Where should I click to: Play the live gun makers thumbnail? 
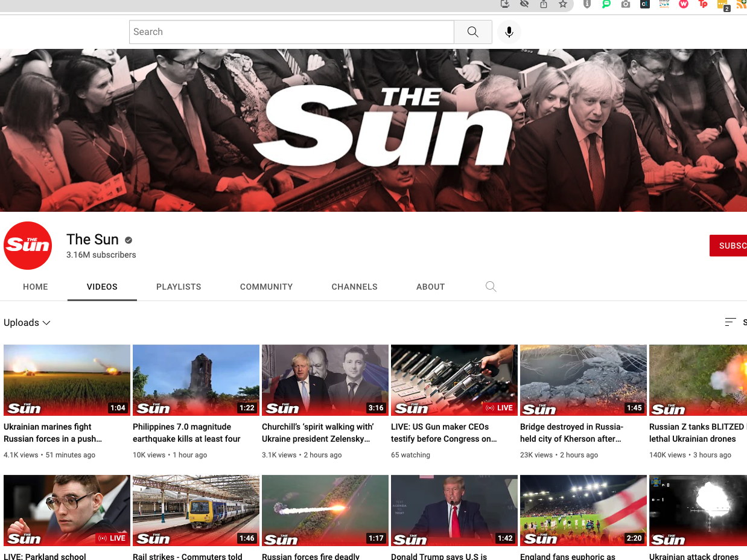pyautogui.click(x=454, y=380)
